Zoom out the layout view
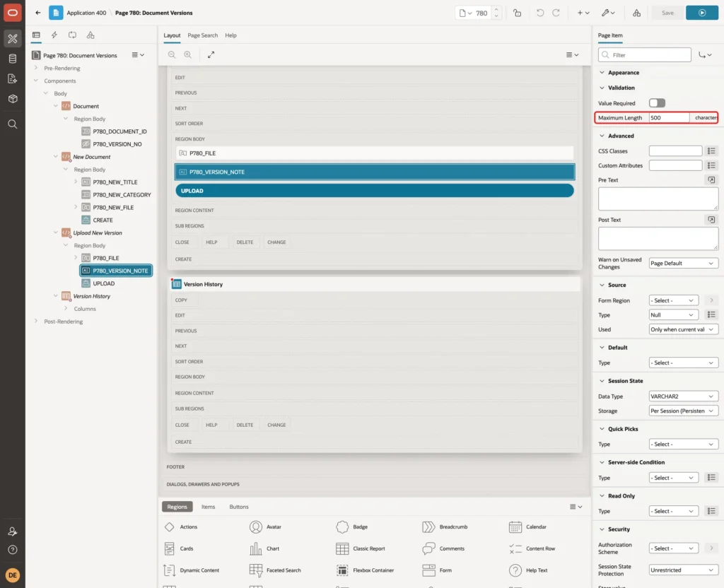 pyautogui.click(x=172, y=55)
